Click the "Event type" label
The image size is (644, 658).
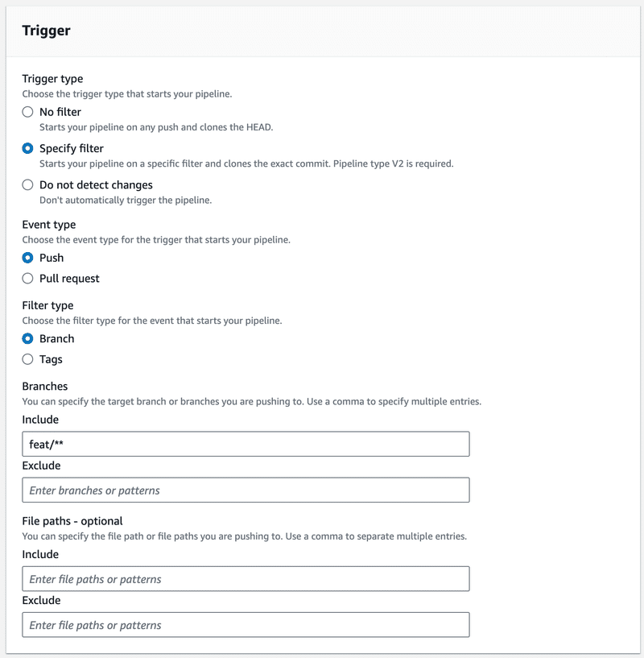[x=49, y=225]
